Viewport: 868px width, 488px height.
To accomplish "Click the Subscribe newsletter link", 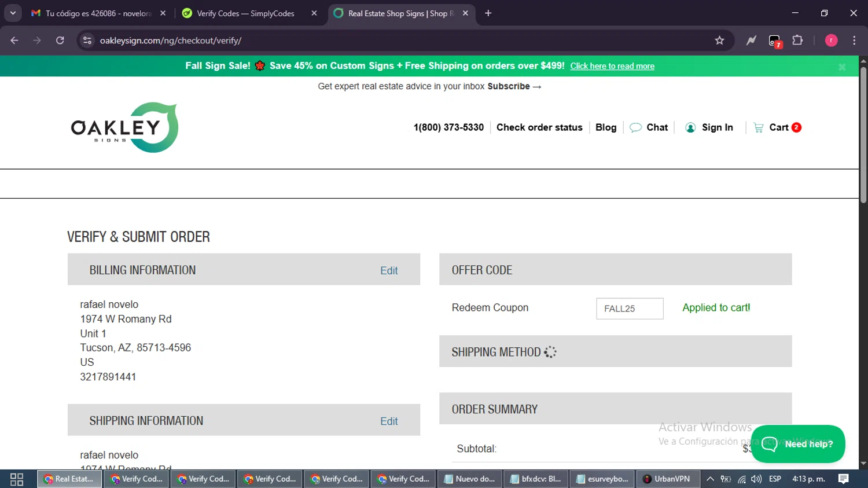I will click(x=514, y=86).
